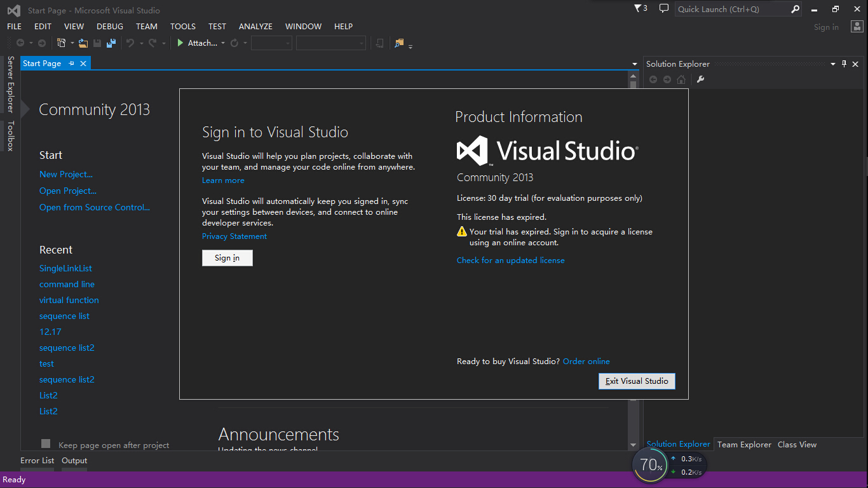The image size is (868, 488).
Task: Pin the Start Page tab
Action: tap(72, 64)
